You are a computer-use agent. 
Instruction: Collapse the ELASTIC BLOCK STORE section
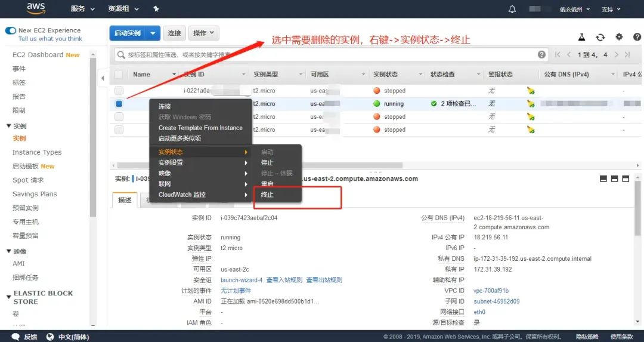pos(9,297)
